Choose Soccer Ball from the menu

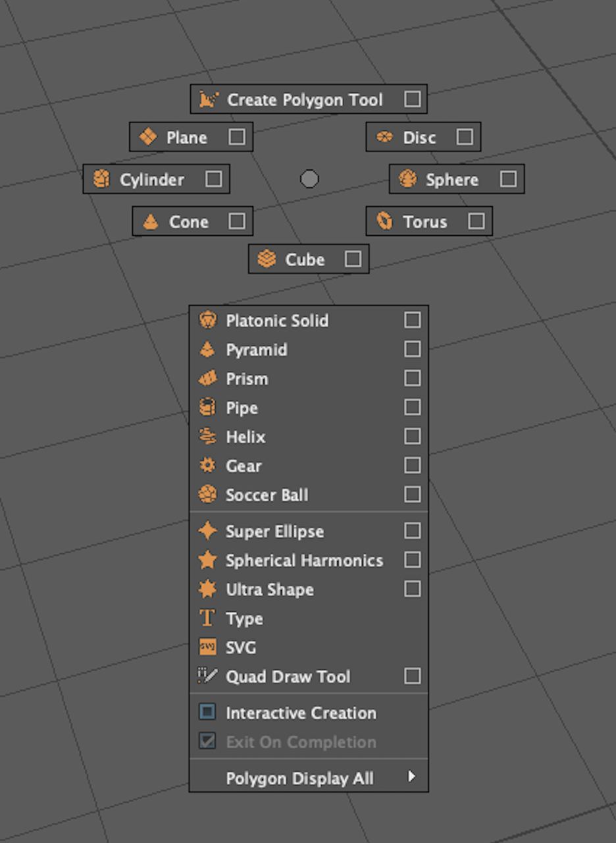point(309,494)
